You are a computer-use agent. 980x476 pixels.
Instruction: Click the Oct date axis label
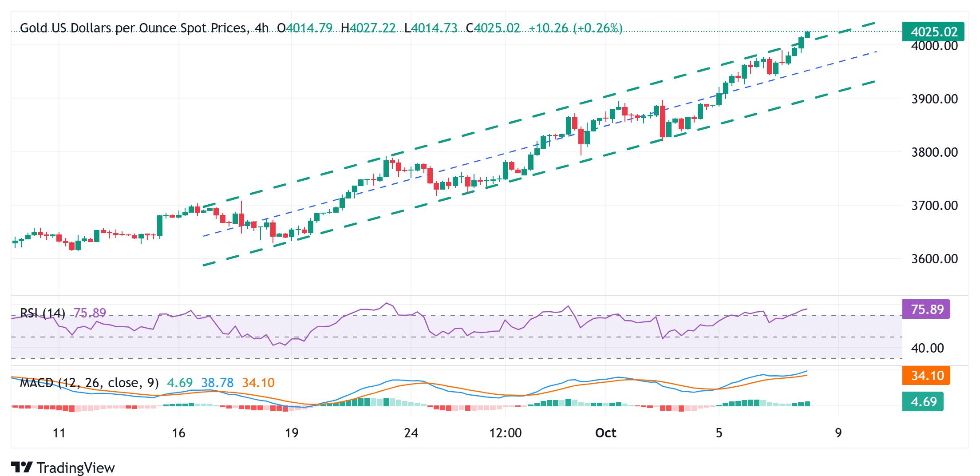coord(605,432)
